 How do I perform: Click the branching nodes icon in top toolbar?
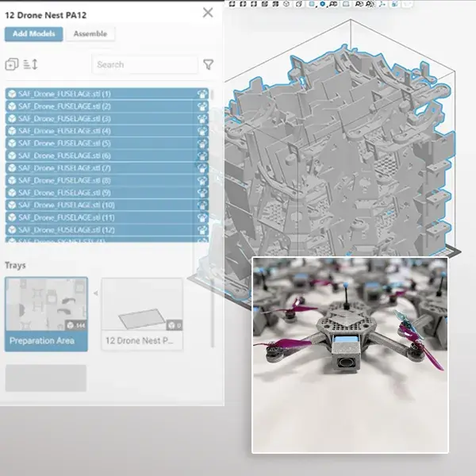382,4
